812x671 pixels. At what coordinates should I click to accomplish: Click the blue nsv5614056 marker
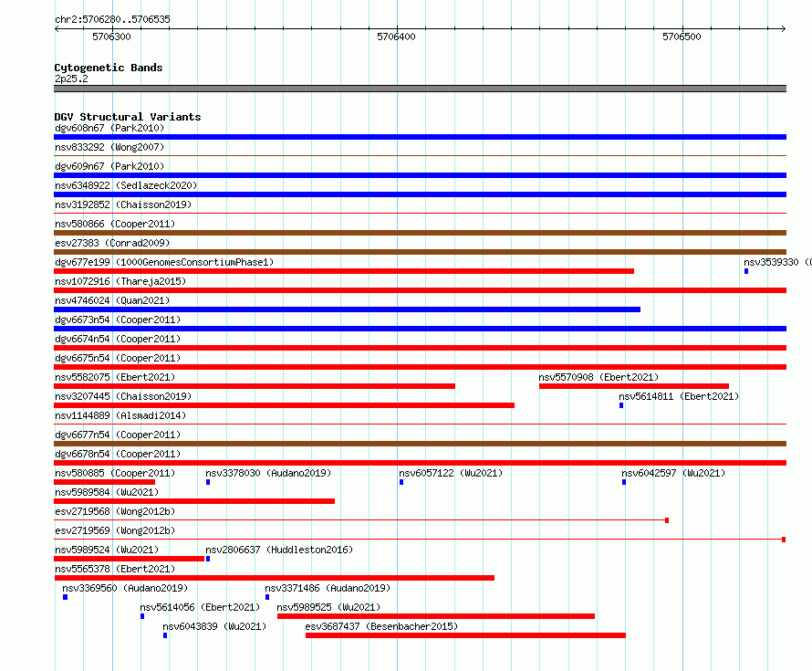tap(142, 616)
